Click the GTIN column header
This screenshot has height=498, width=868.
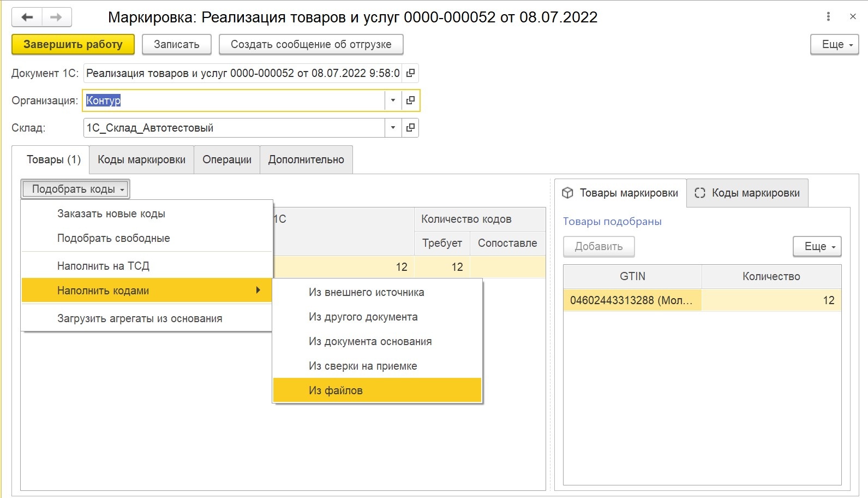(x=632, y=276)
